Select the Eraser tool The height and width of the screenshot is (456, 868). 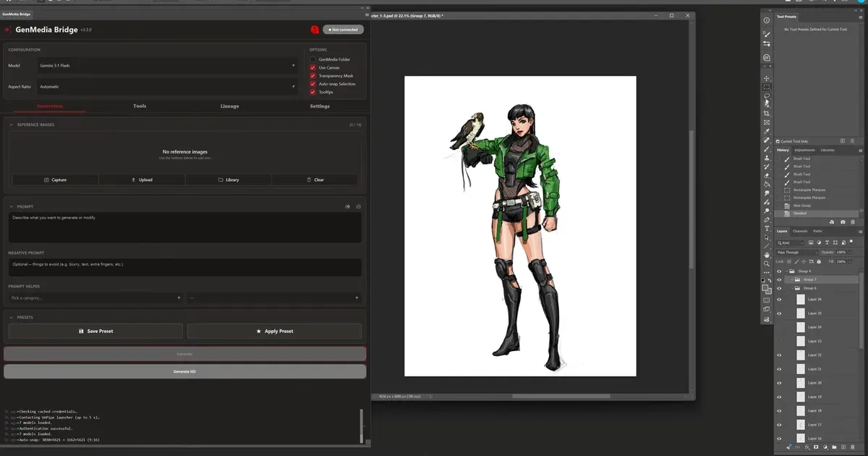click(767, 175)
